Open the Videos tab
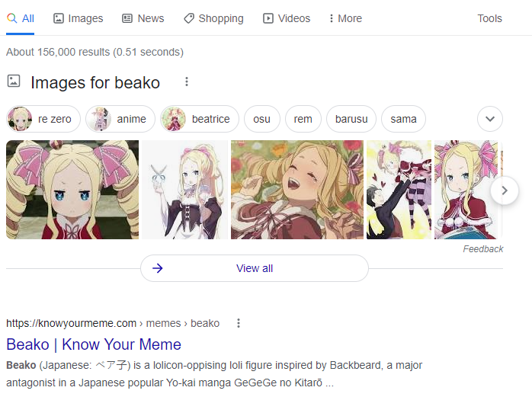This screenshot has width=532, height=397. pyautogui.click(x=287, y=18)
